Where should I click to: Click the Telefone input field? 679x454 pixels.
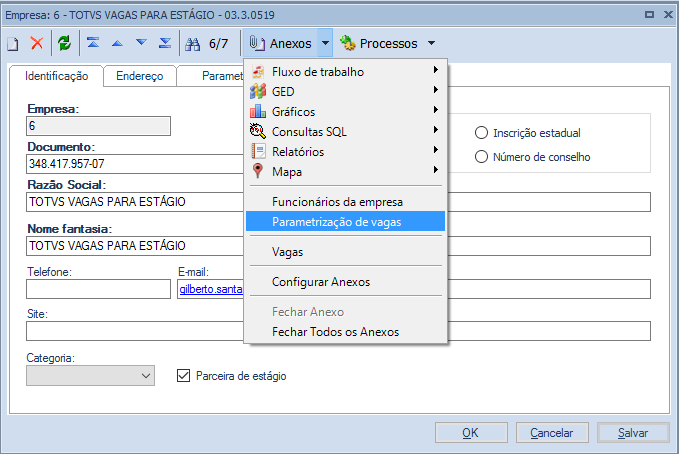click(x=98, y=289)
